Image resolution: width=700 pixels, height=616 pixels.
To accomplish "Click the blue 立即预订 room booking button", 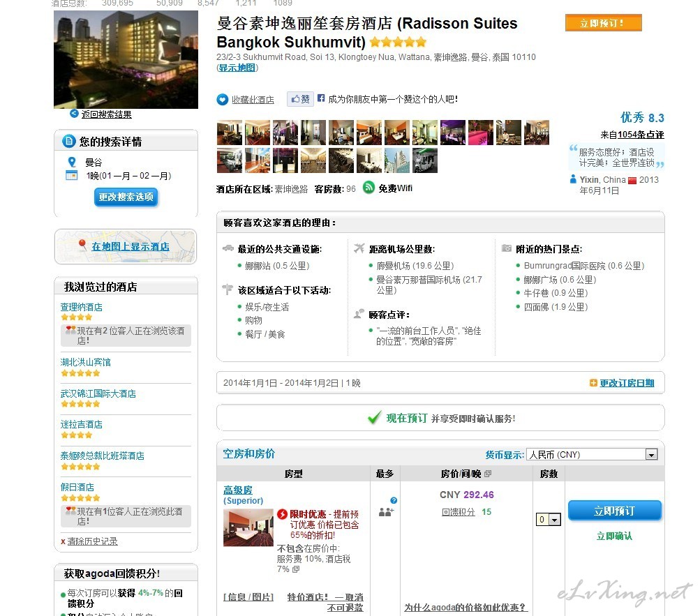I will pos(615,511).
